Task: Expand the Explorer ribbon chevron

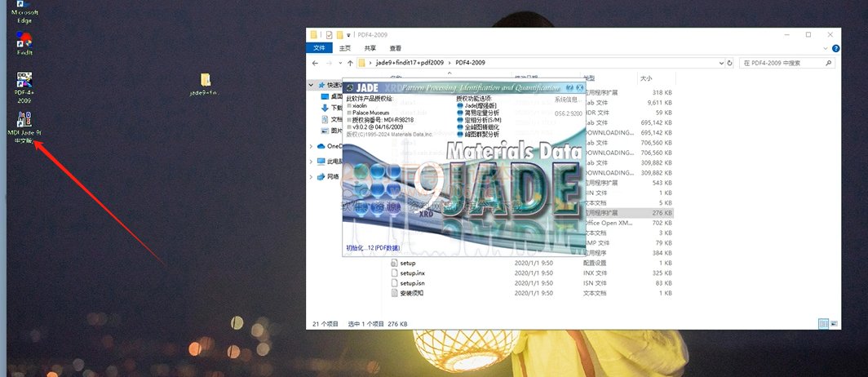Action: tap(827, 48)
